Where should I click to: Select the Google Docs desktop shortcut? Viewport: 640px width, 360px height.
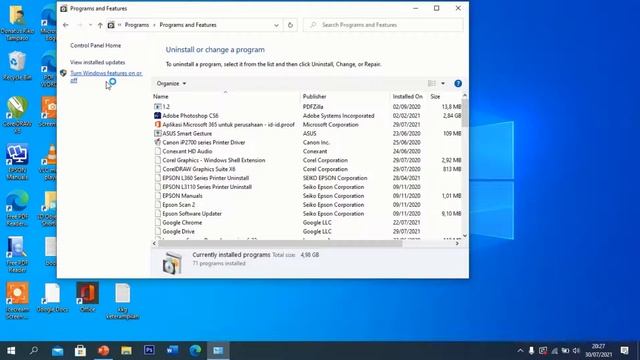click(52, 298)
